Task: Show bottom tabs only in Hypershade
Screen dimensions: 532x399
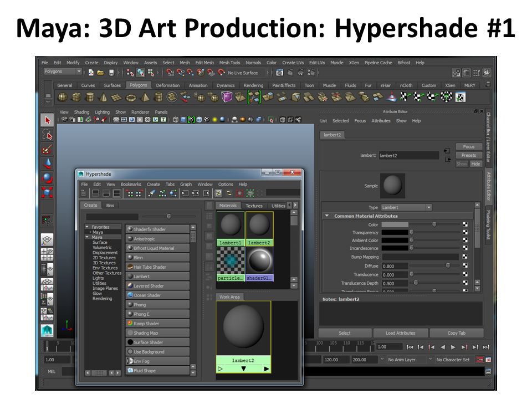Action: (x=106, y=193)
